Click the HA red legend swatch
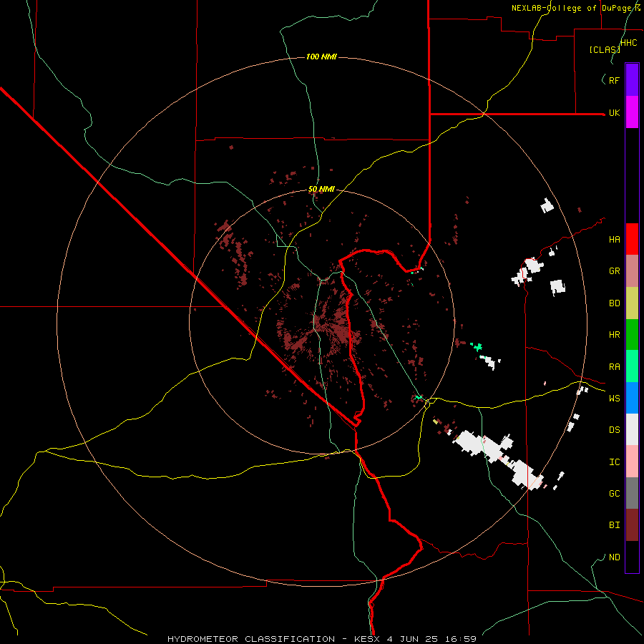 coord(632,239)
